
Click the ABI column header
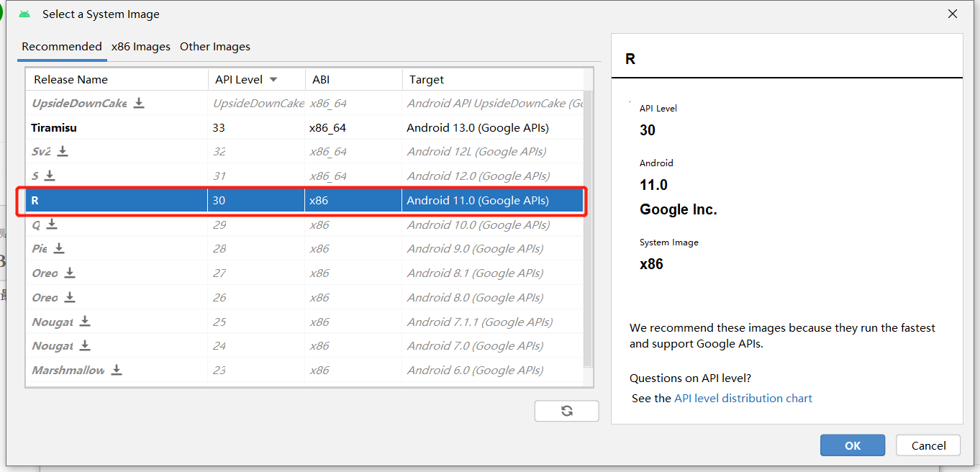tap(353, 79)
